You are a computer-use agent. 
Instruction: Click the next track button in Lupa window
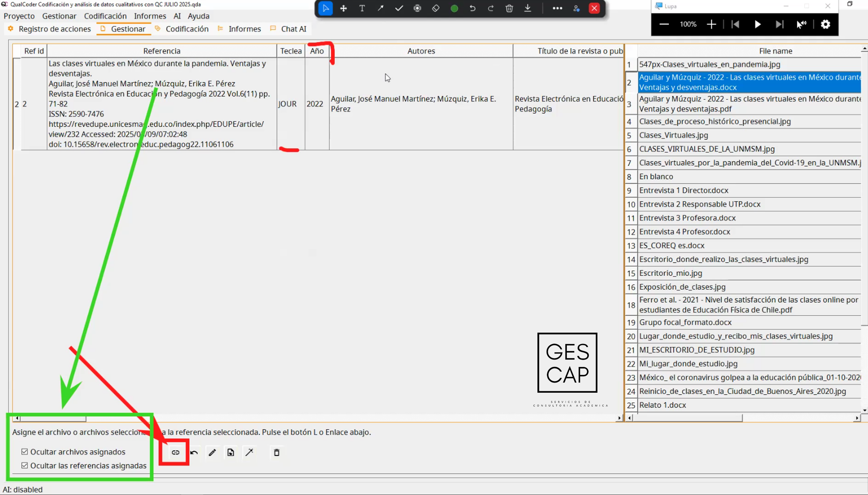click(x=779, y=24)
